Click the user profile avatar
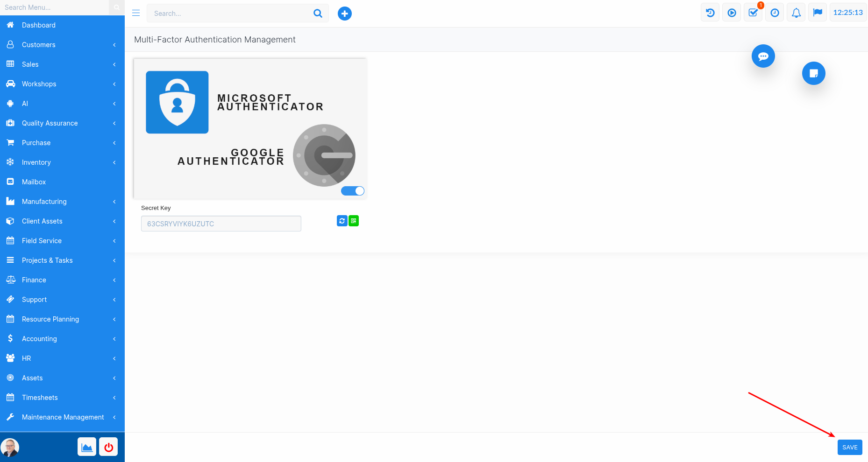 pyautogui.click(x=10, y=447)
